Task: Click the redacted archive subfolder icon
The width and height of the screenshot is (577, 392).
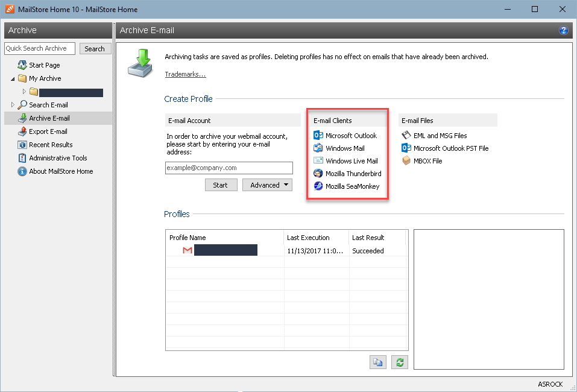Action: pos(34,91)
